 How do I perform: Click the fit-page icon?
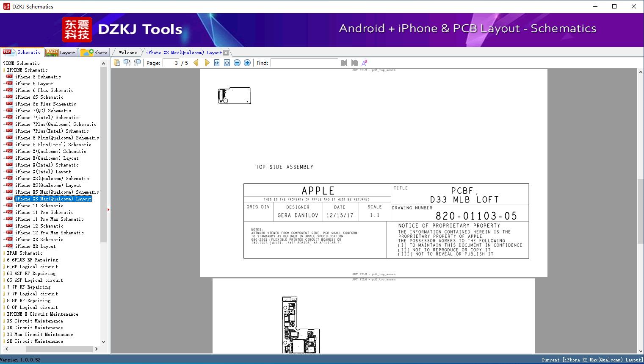227,63
